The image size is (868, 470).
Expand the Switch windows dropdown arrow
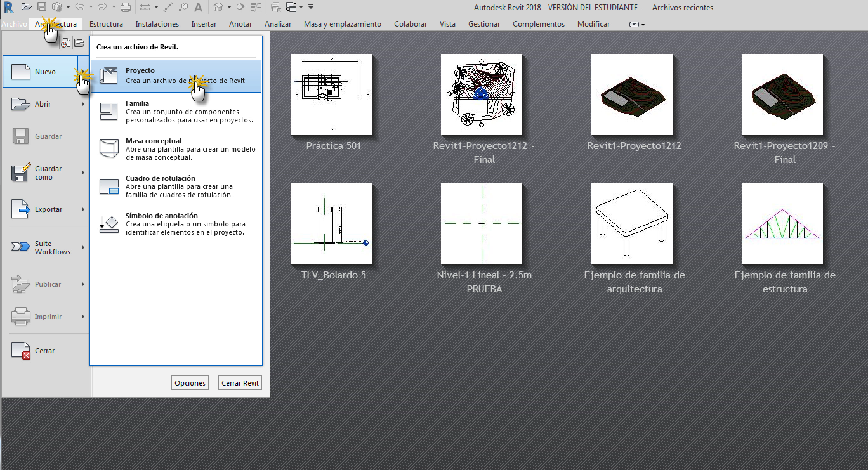(301, 7)
